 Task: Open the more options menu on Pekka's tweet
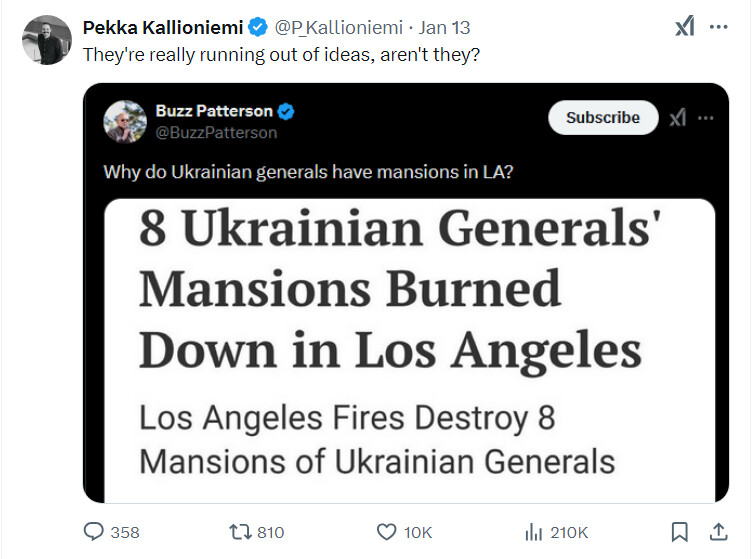[718, 27]
